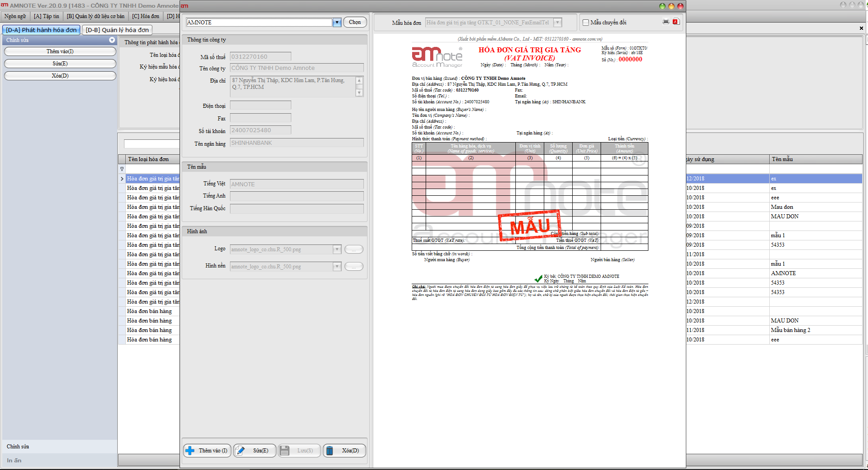
Task: Click Xóa(D) with the trash icon in the dialog
Action: (344, 451)
